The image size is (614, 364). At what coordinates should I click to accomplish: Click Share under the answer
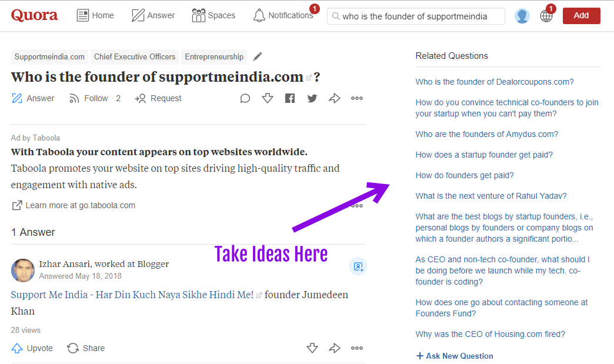click(x=86, y=348)
